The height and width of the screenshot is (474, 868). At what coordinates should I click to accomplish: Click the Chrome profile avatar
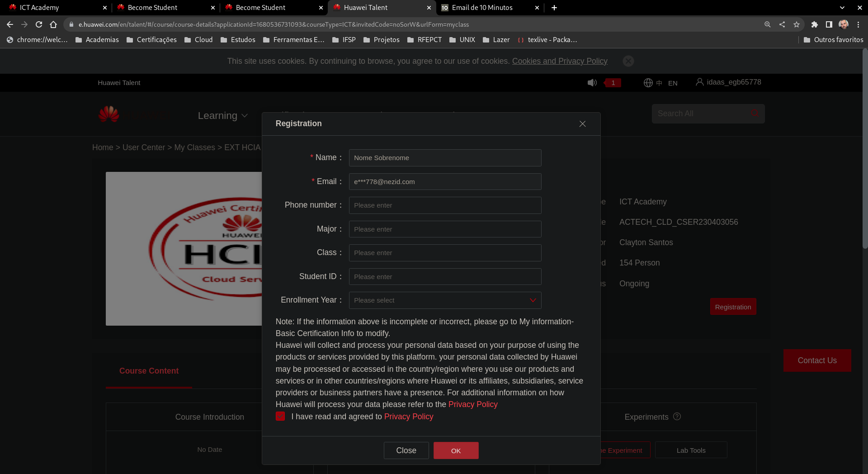point(844,24)
